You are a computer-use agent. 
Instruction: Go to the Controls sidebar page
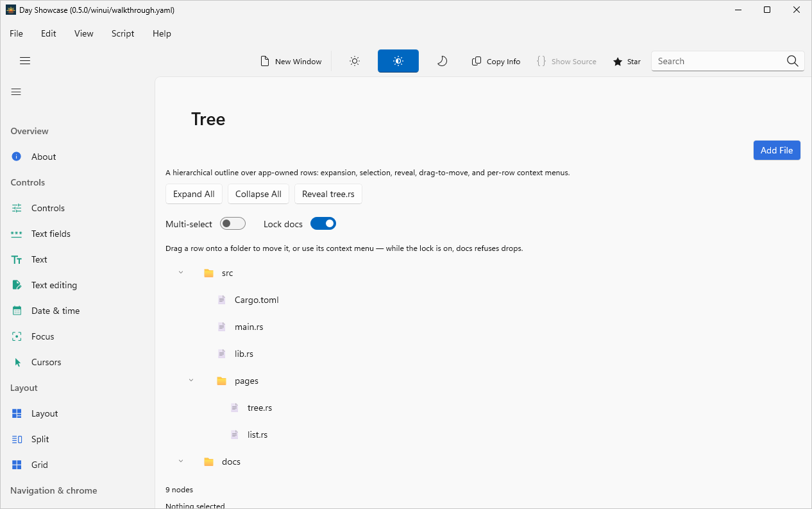point(77,208)
